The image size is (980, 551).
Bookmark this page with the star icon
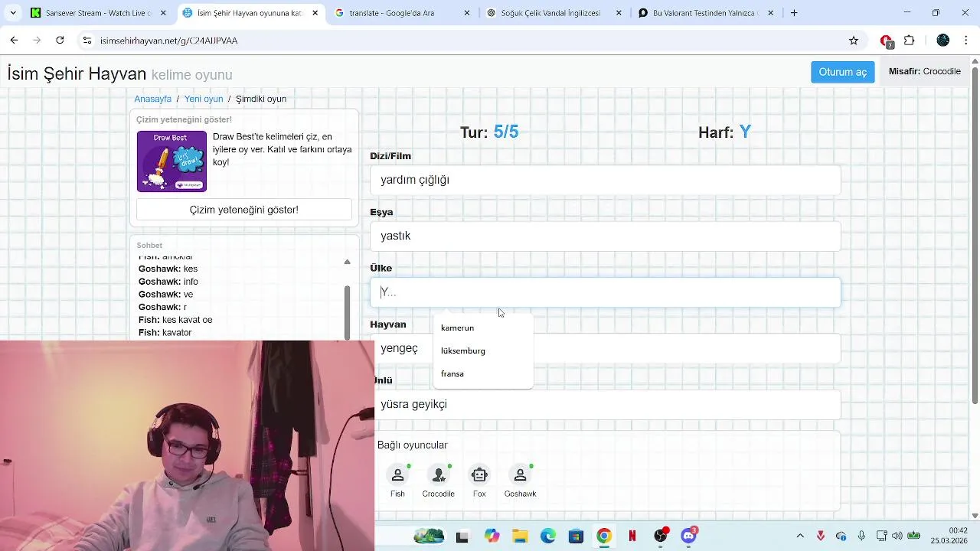(x=854, y=41)
